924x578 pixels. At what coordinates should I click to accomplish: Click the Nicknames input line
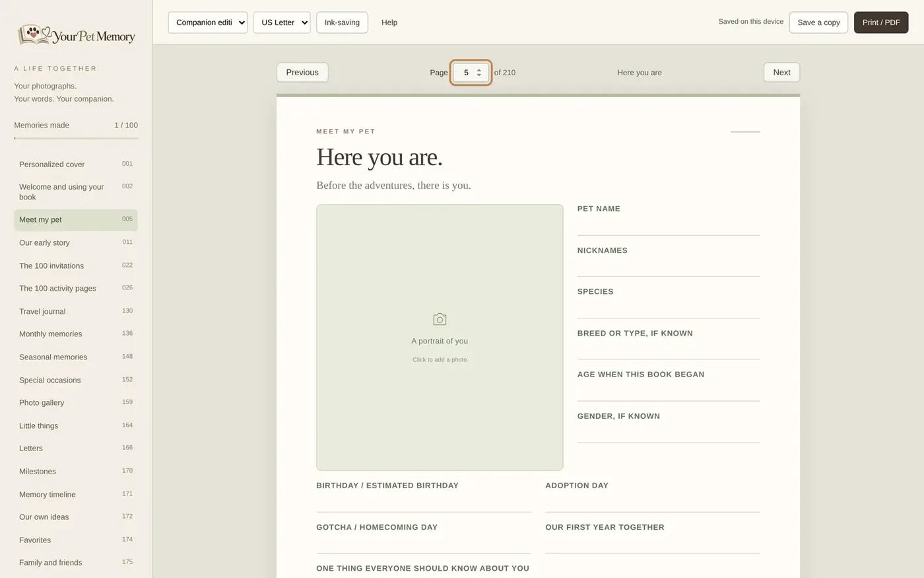click(669, 268)
